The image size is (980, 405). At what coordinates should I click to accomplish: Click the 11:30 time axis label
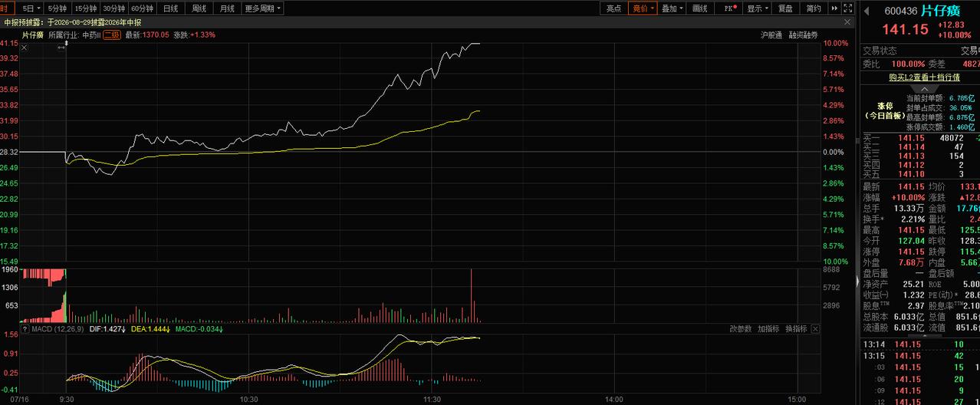click(x=432, y=400)
